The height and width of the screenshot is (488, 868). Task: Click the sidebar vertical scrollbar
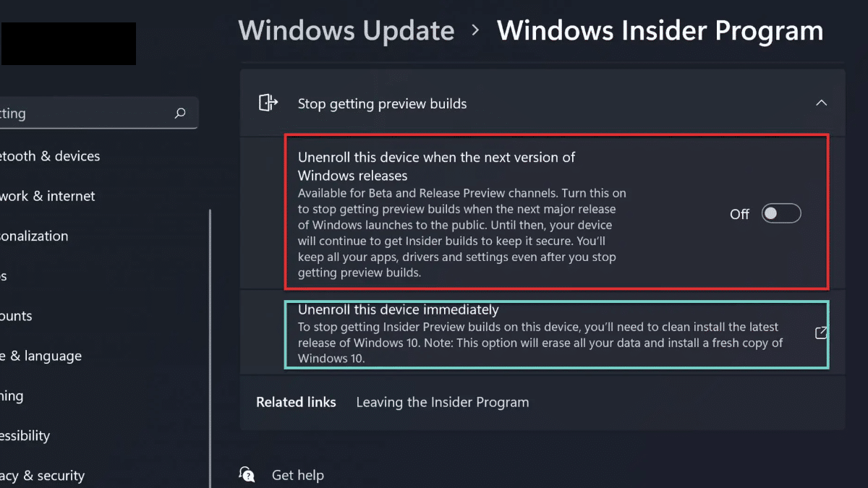[210, 325]
